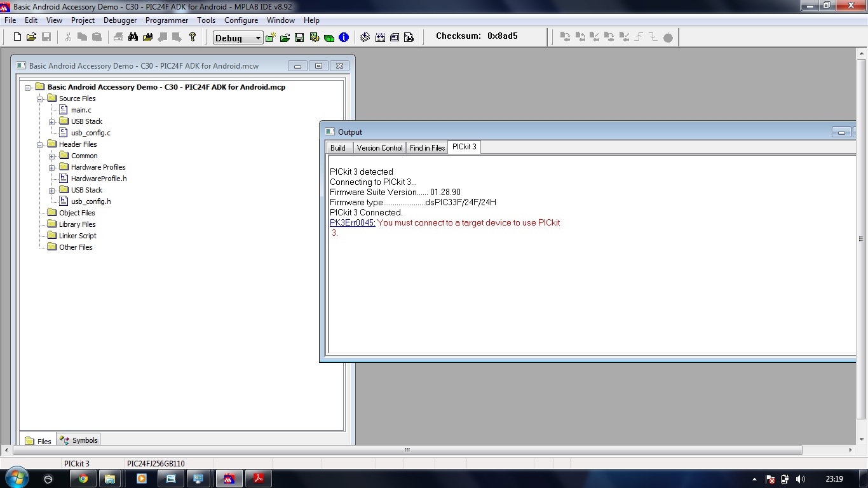Click the Save Workspace green disk icon

point(299,37)
